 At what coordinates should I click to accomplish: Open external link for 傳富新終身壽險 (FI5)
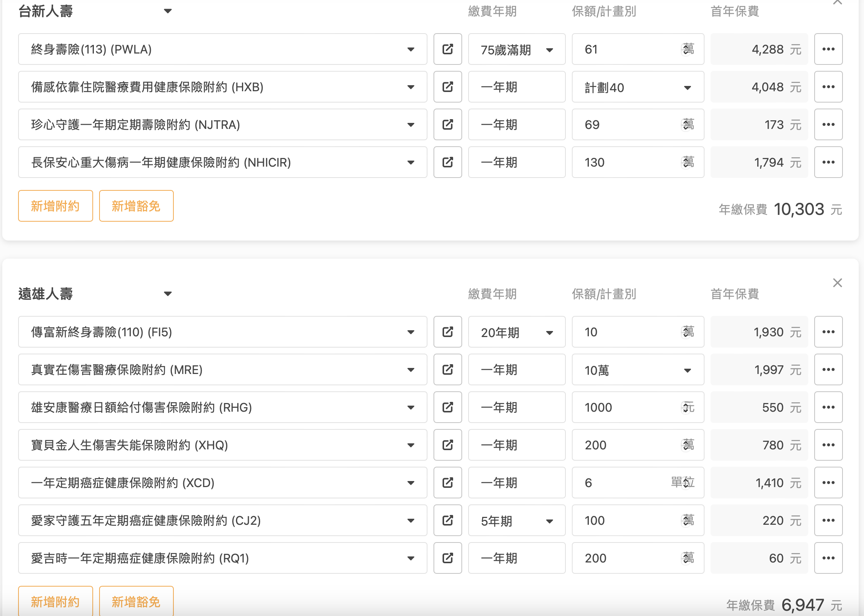[447, 332]
